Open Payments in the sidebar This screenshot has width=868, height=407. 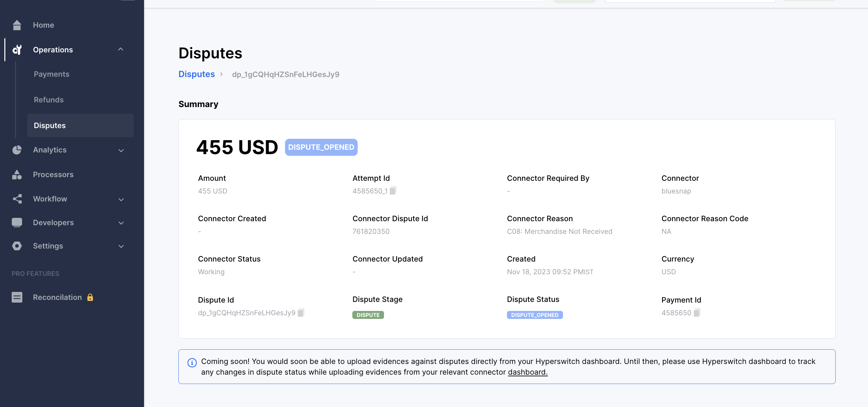pyautogui.click(x=52, y=74)
